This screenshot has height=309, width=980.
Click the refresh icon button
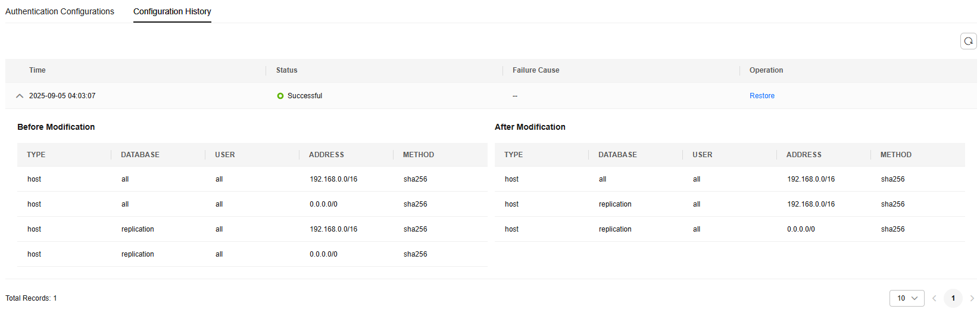click(969, 41)
